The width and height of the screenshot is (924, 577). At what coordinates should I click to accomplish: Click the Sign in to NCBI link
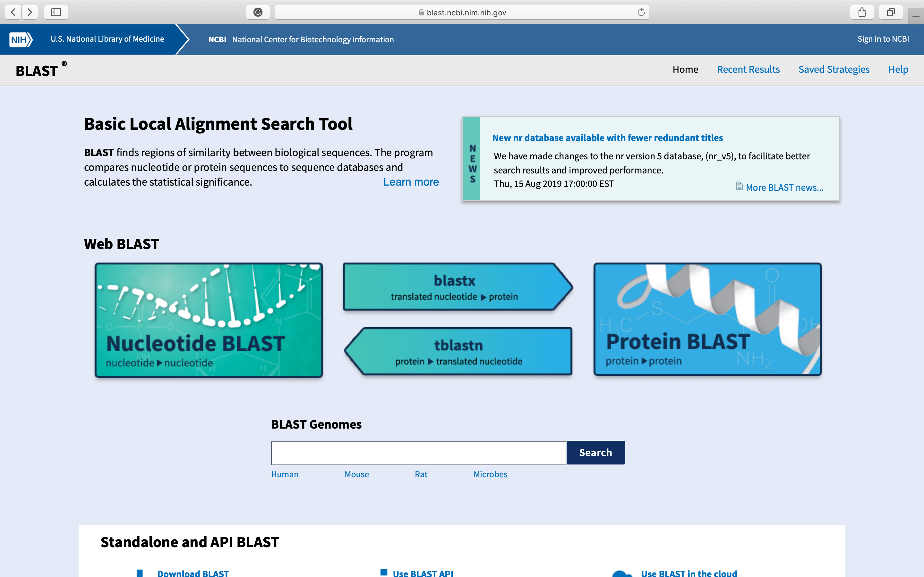[x=883, y=39]
